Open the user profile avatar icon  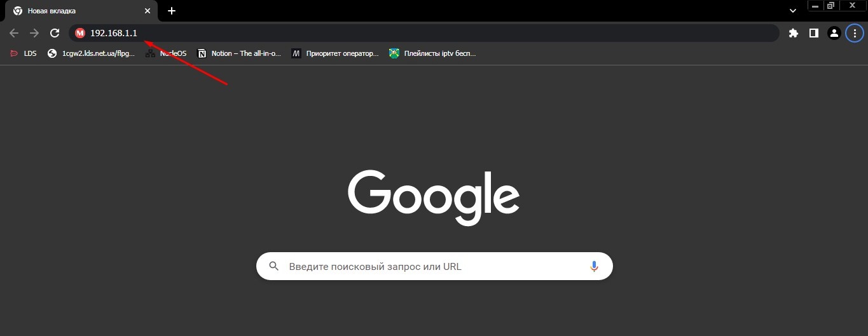coord(834,33)
